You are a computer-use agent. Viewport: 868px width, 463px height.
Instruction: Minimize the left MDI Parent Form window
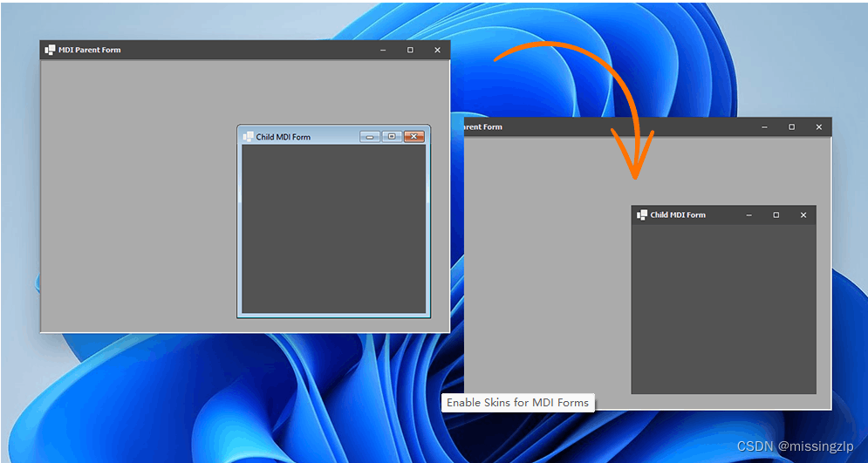383,51
